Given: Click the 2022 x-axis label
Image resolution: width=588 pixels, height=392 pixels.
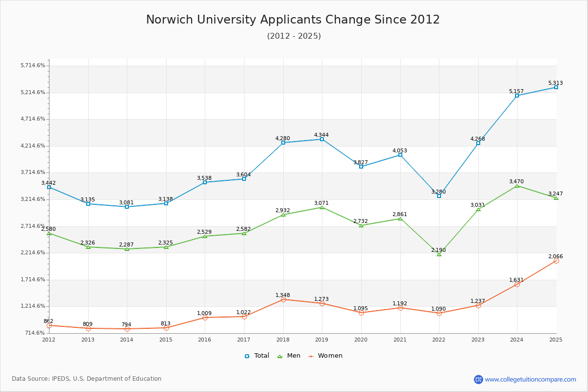Looking at the screenshot, I should pos(439,340).
